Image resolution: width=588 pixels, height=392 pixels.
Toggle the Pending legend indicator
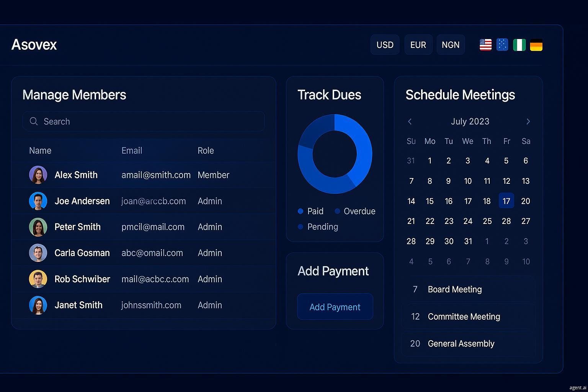(300, 227)
